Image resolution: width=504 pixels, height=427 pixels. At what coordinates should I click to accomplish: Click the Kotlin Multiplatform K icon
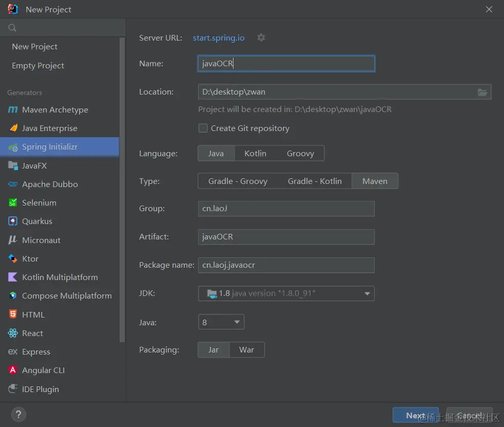12,277
